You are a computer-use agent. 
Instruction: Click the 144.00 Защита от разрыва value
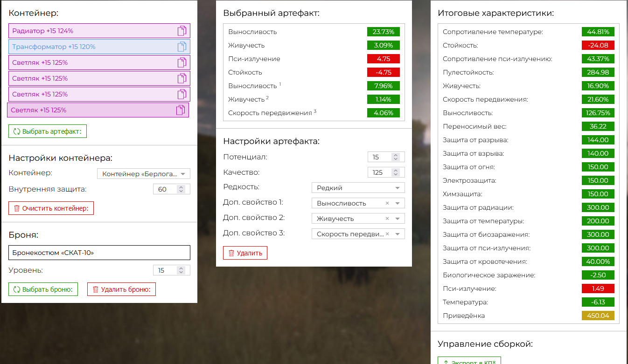[x=598, y=140]
